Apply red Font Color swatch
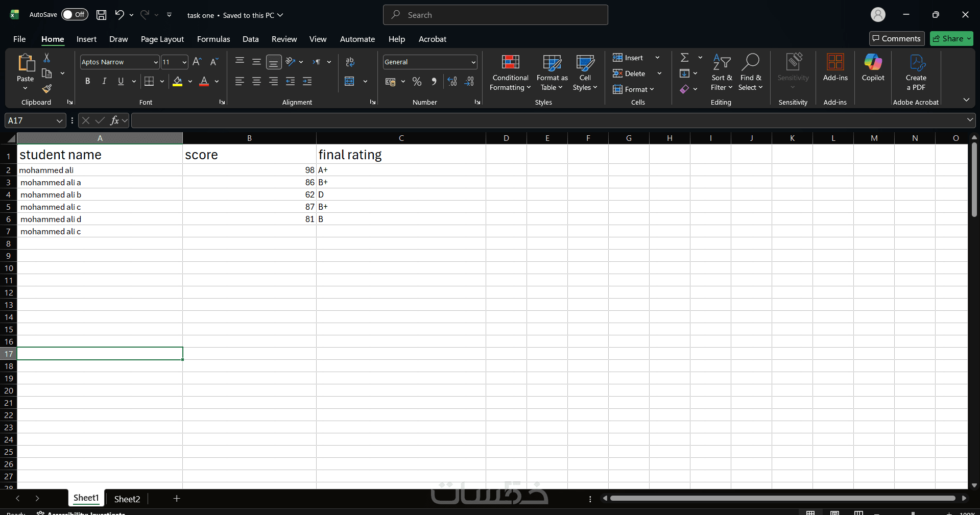 [x=204, y=81]
